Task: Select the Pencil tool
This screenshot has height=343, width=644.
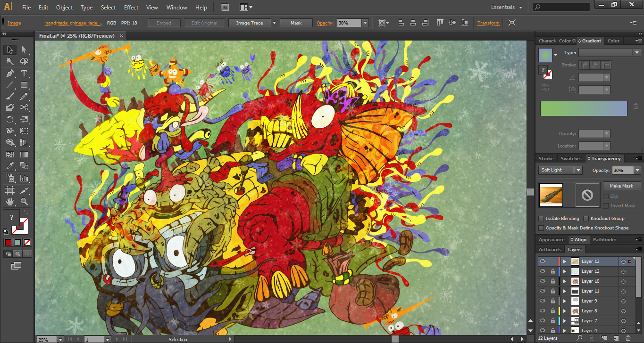Action: [x=24, y=96]
